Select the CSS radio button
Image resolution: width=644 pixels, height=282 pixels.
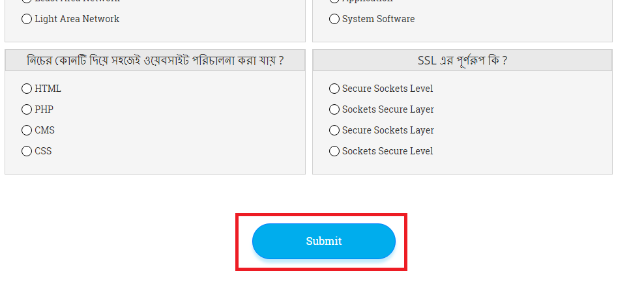pos(27,151)
